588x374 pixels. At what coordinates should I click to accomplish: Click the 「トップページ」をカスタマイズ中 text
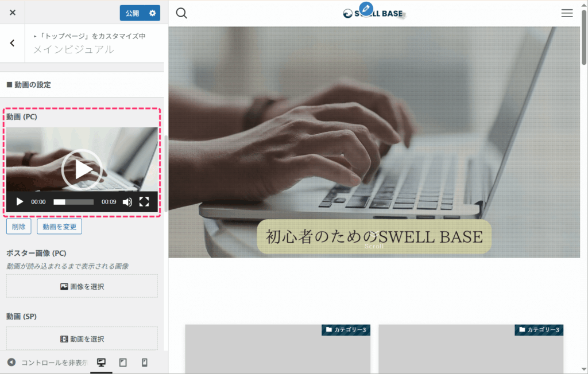click(x=92, y=36)
